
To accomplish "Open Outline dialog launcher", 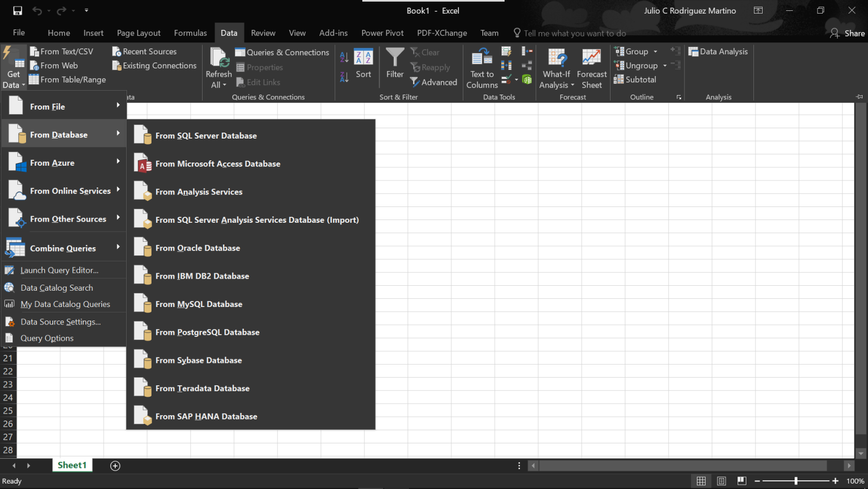I will pyautogui.click(x=678, y=97).
